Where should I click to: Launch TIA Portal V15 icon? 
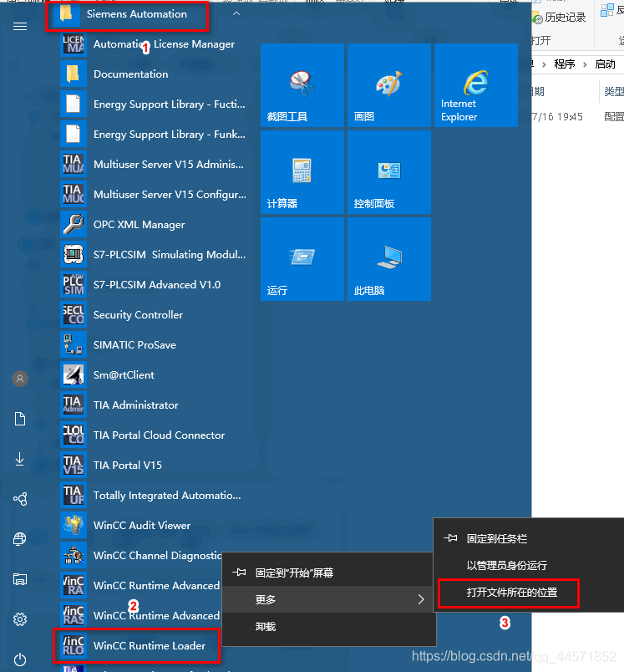pos(74,465)
